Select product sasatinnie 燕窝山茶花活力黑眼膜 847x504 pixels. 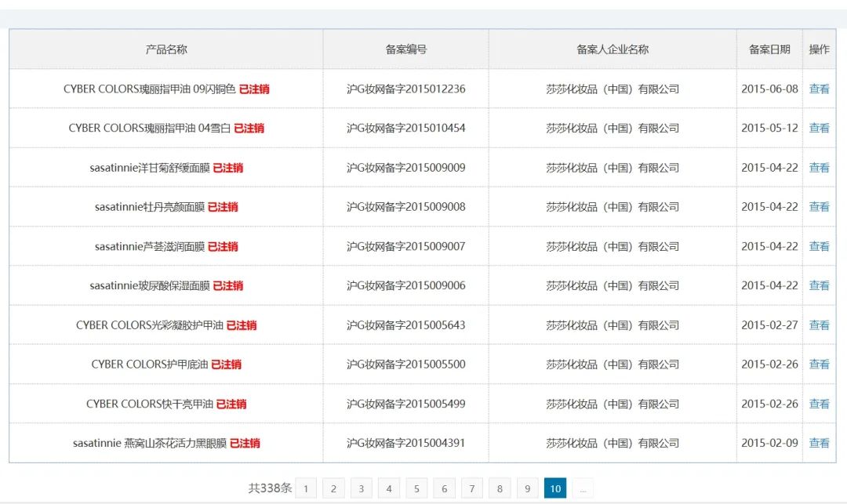point(150,443)
